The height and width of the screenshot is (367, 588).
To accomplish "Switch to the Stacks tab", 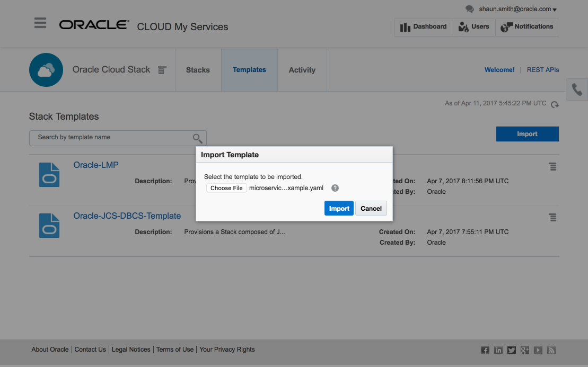I will pos(198,70).
